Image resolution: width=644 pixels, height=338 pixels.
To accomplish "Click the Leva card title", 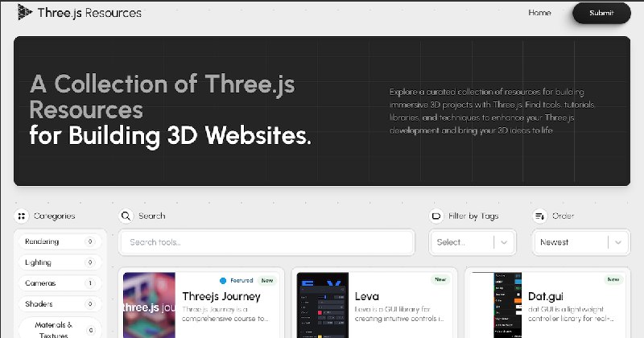I will pyautogui.click(x=367, y=296).
